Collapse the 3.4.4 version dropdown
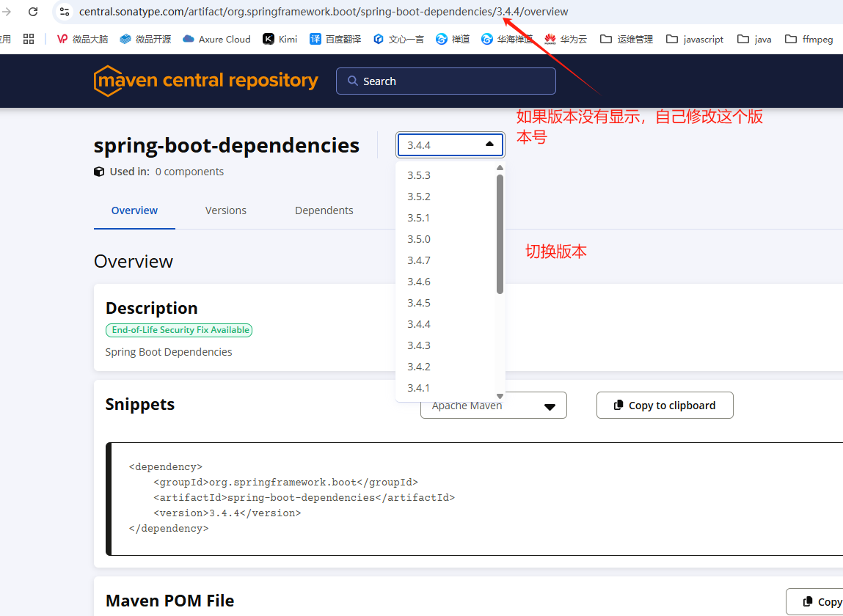This screenshot has height=616, width=843. 450,144
